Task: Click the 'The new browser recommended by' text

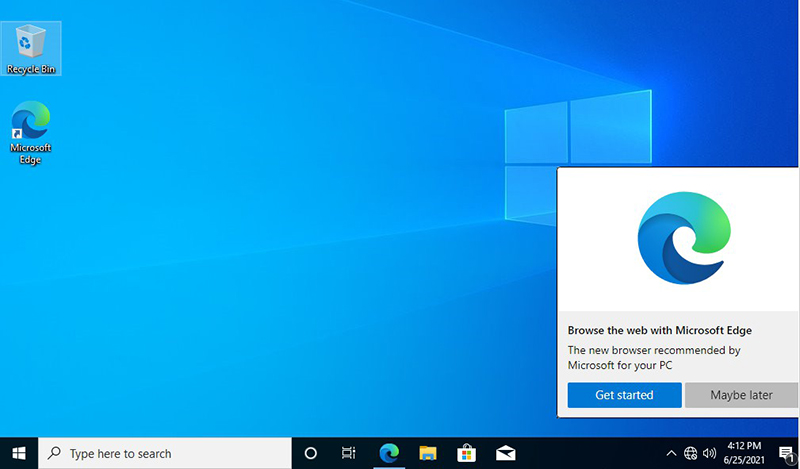Action: (x=654, y=350)
